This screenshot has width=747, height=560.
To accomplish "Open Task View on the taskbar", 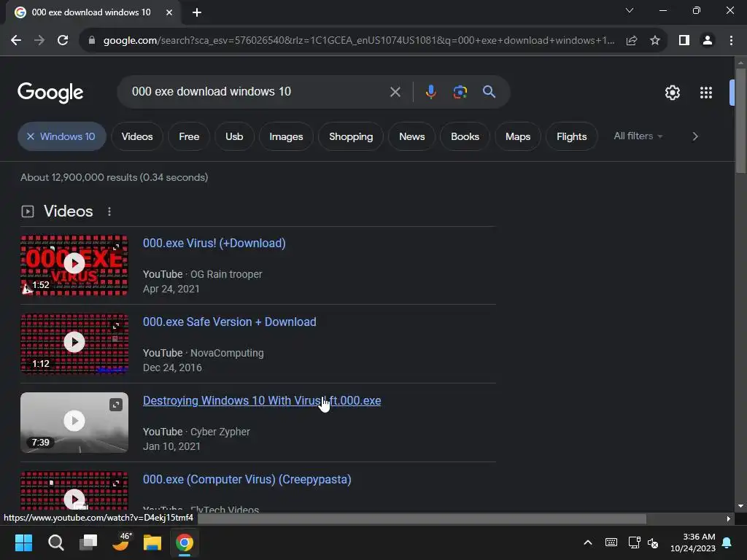I will tap(88, 542).
